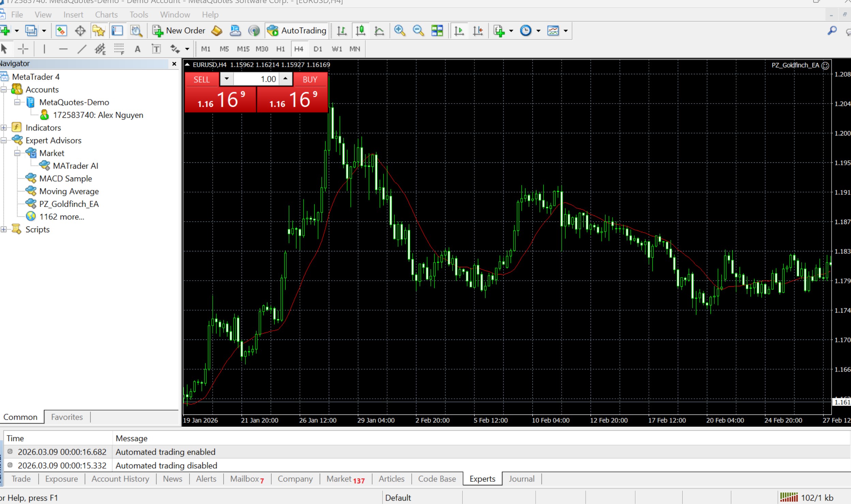Viewport: 851px width, 504px height.
Task: Click the Zoom In magnifier icon
Action: (x=399, y=31)
